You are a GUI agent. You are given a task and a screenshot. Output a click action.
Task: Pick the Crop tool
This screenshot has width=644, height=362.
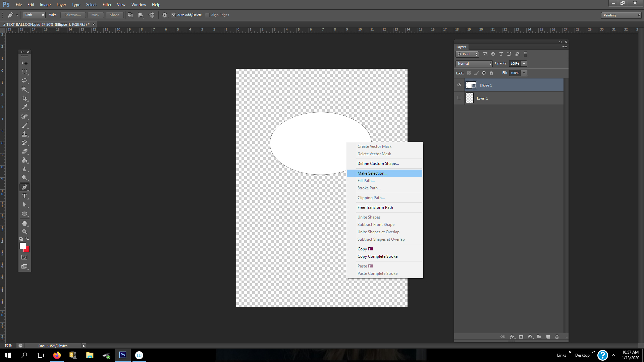click(24, 98)
